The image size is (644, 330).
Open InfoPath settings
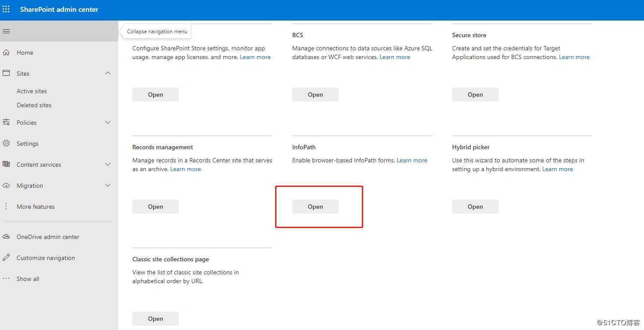[x=315, y=206]
